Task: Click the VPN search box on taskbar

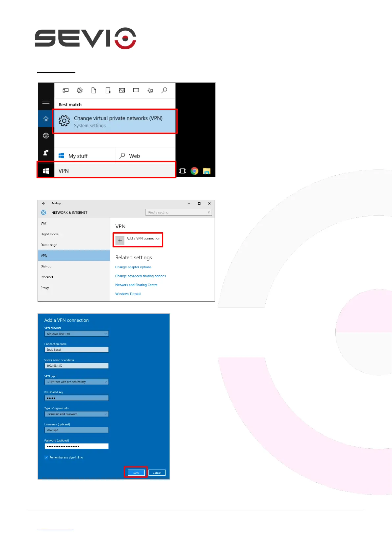Action: [x=115, y=171]
